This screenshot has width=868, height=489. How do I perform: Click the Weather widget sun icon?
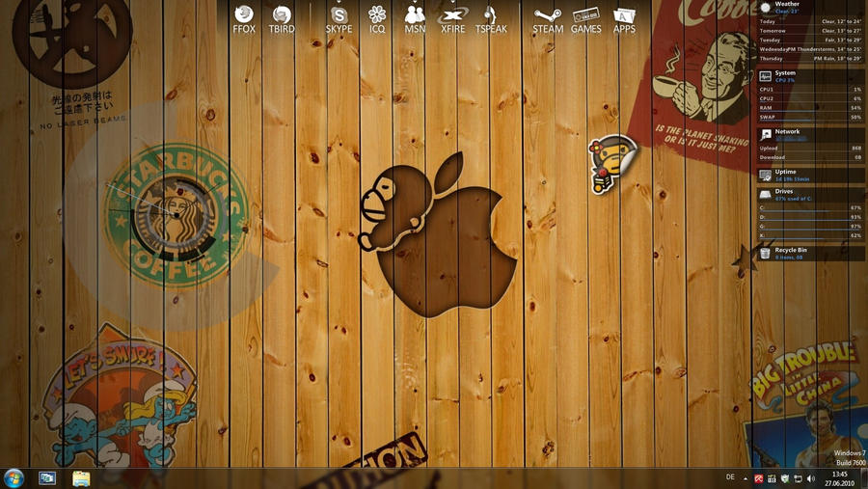(x=766, y=7)
